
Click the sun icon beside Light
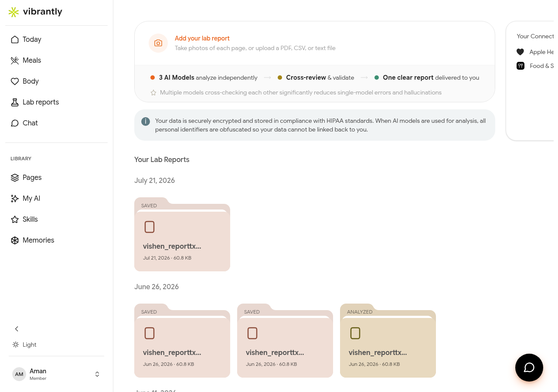click(16, 345)
